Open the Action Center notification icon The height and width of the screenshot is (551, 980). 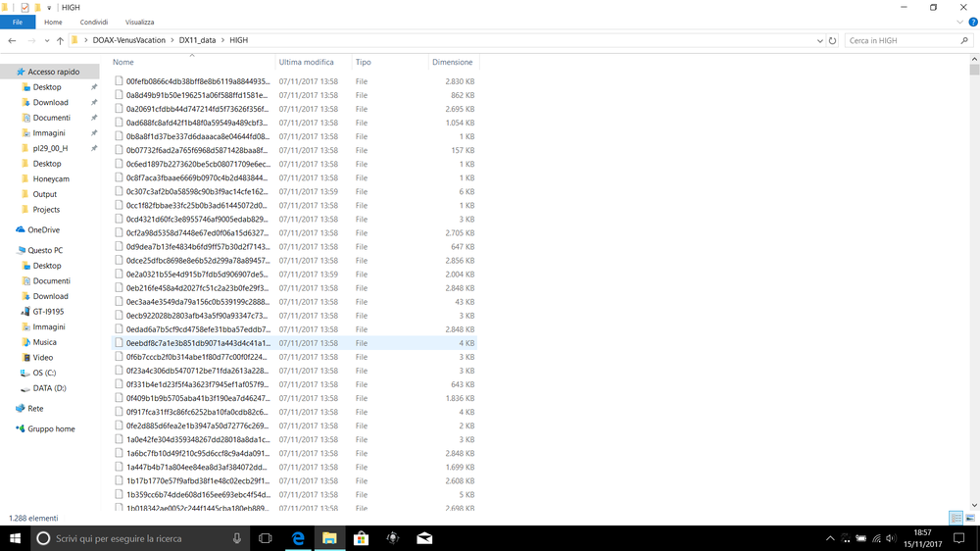pyautogui.click(x=958, y=538)
